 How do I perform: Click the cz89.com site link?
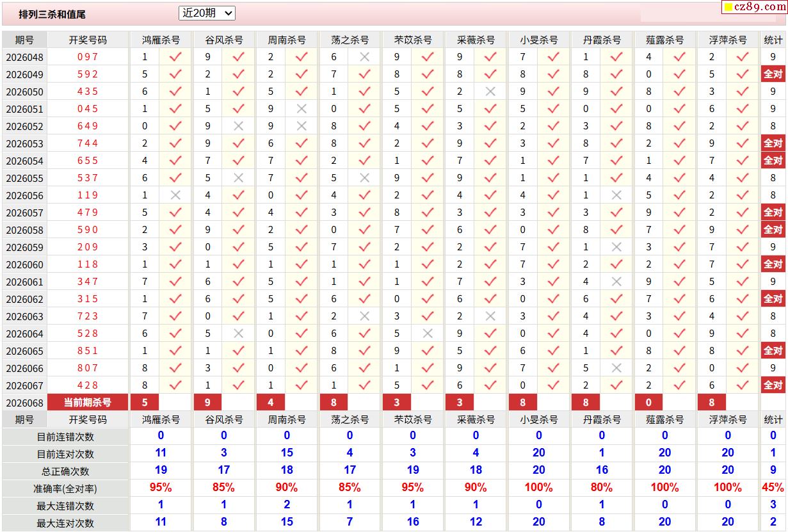(760, 7)
